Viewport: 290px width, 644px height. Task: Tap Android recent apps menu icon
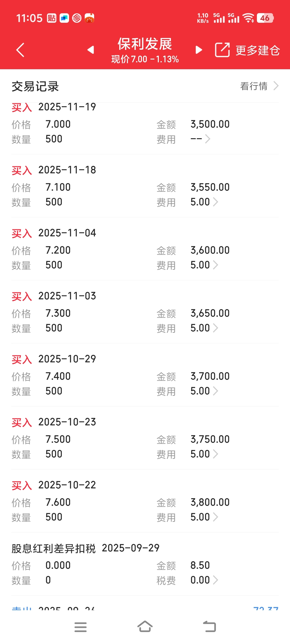point(81,627)
